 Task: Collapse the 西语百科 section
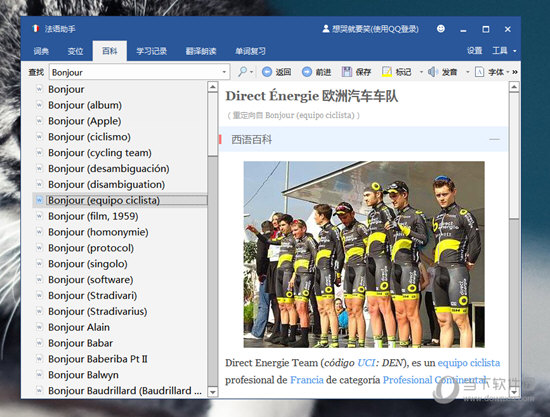click(494, 139)
